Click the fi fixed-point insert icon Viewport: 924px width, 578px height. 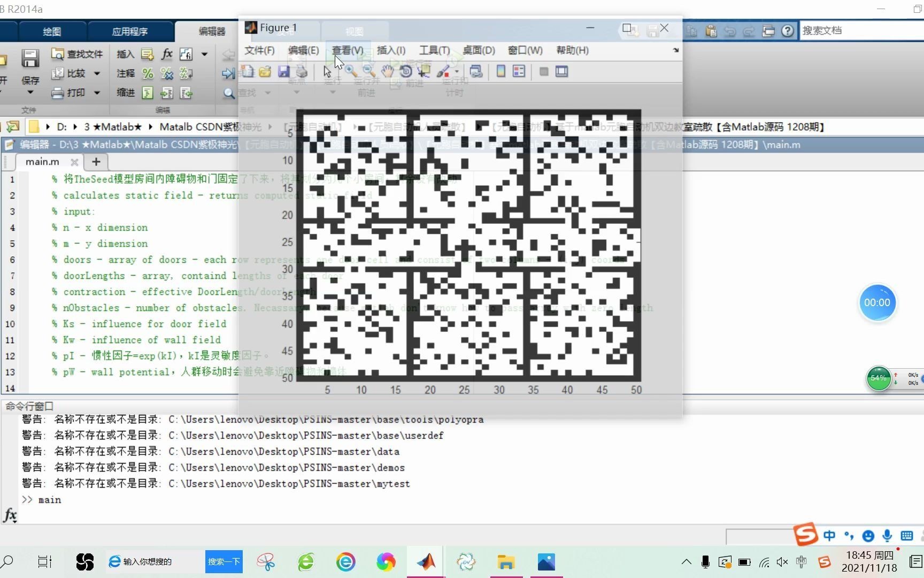pos(186,54)
